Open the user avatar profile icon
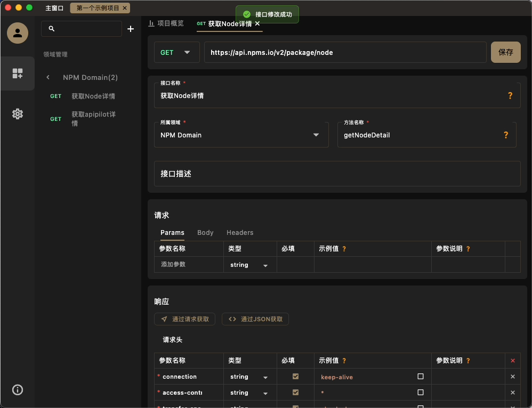 18,33
